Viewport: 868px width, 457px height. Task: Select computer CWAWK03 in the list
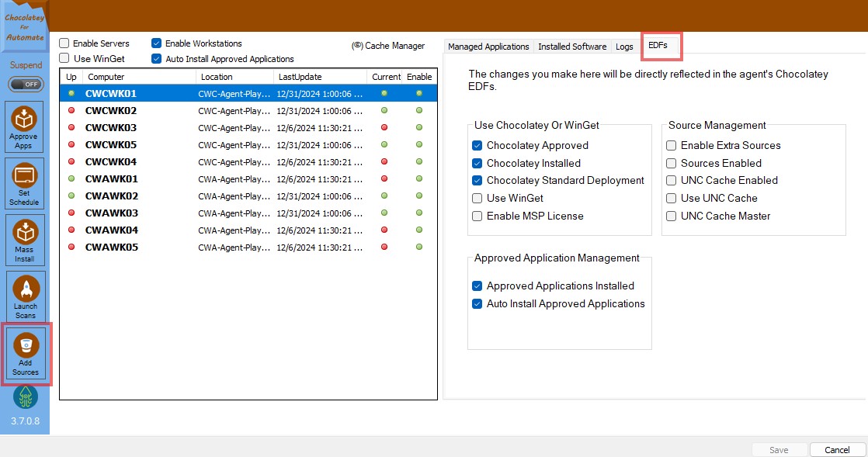pos(248,213)
